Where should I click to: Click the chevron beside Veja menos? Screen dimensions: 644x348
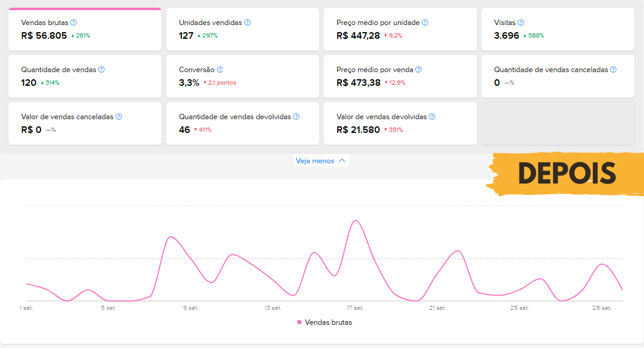[341, 161]
